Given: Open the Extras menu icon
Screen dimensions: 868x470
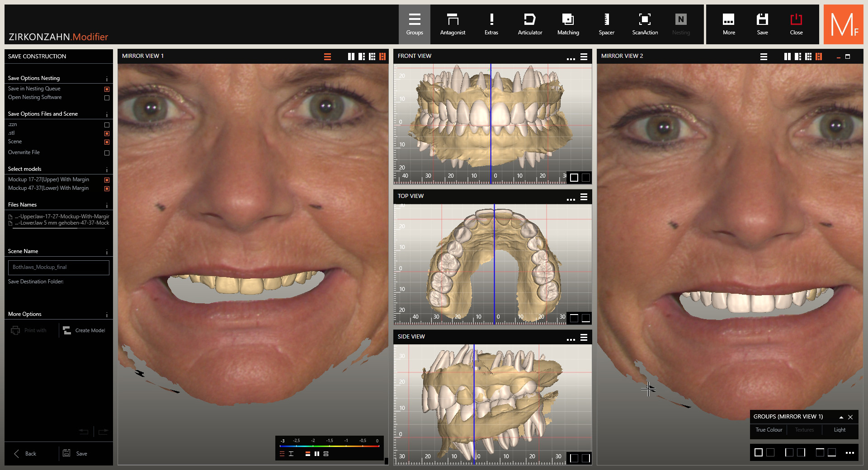Looking at the screenshot, I should click(x=491, y=24).
